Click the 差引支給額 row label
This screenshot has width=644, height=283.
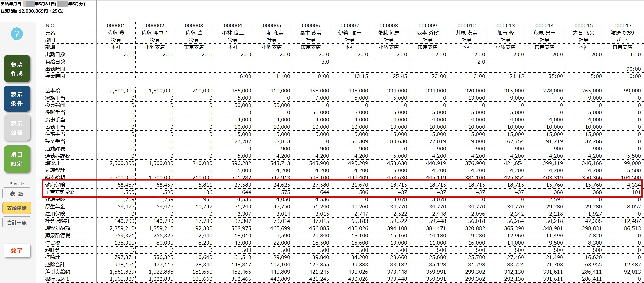pos(58,272)
